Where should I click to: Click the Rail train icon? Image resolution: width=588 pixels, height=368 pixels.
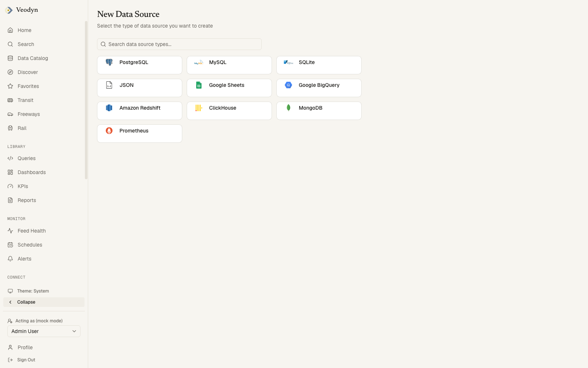(10, 128)
